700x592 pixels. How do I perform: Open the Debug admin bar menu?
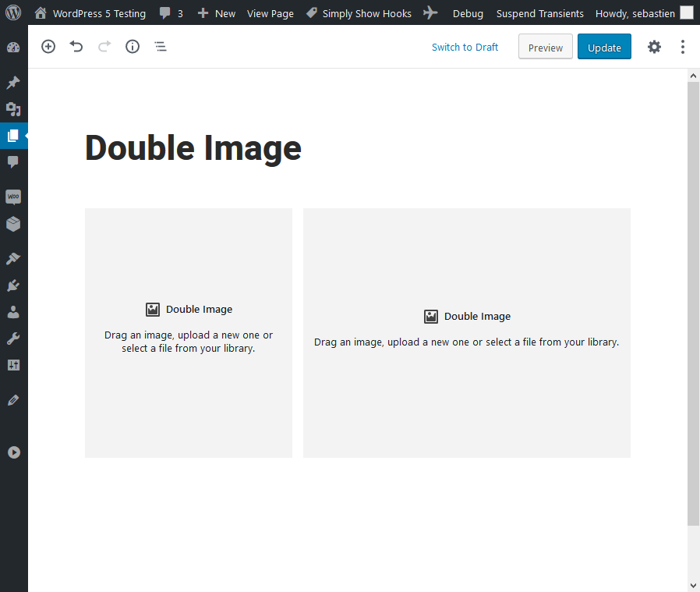[x=468, y=13]
